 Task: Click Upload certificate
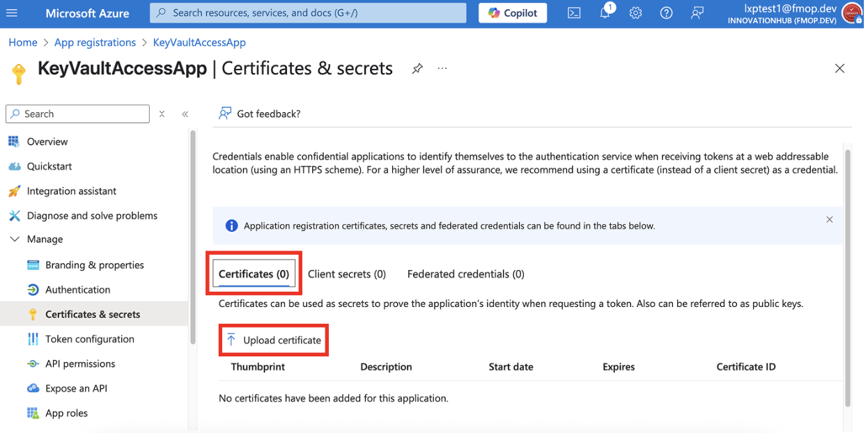pyautogui.click(x=274, y=340)
